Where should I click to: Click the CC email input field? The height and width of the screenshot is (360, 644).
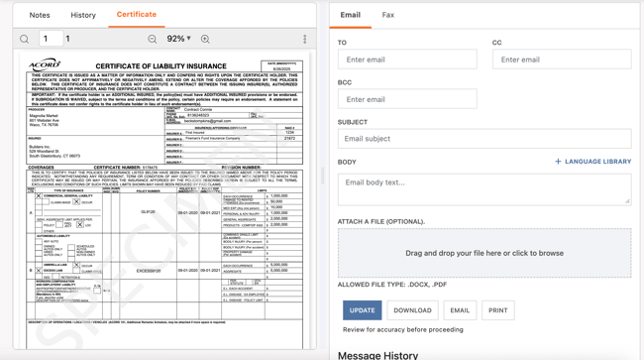[562, 60]
